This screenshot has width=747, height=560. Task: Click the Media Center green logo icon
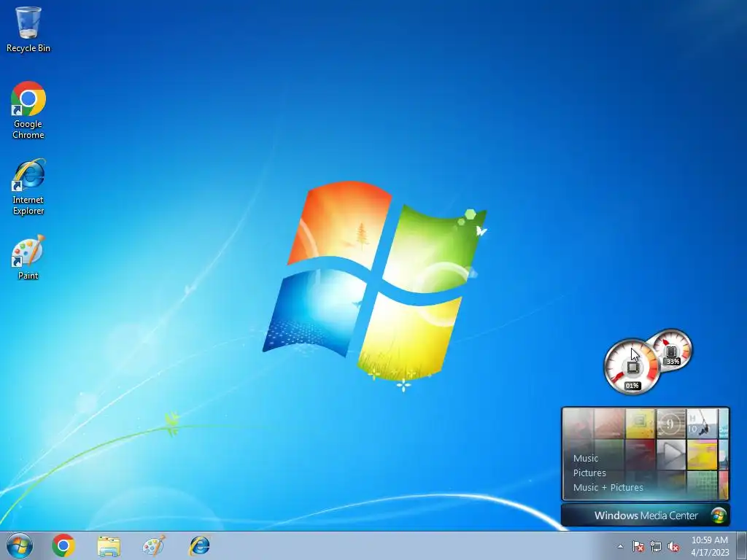(718, 516)
